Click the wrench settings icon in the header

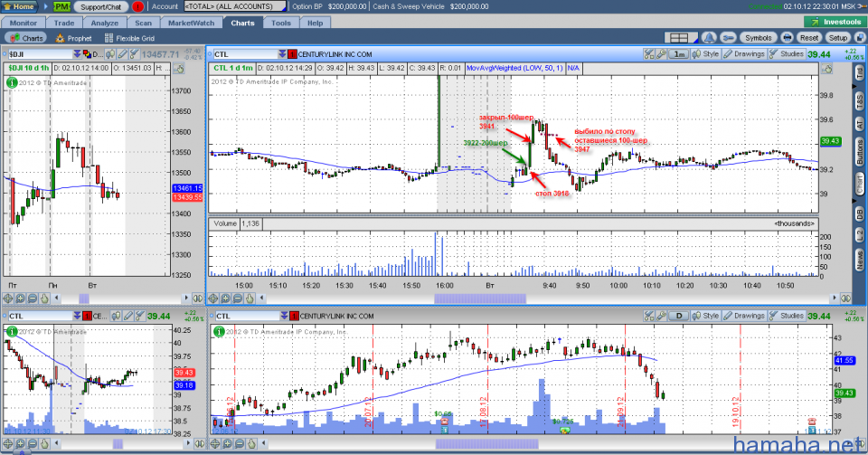click(x=729, y=38)
